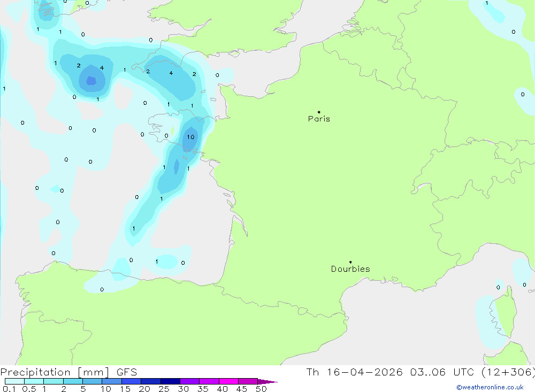
Task: Click the legend label '50'
Action: click(261, 389)
